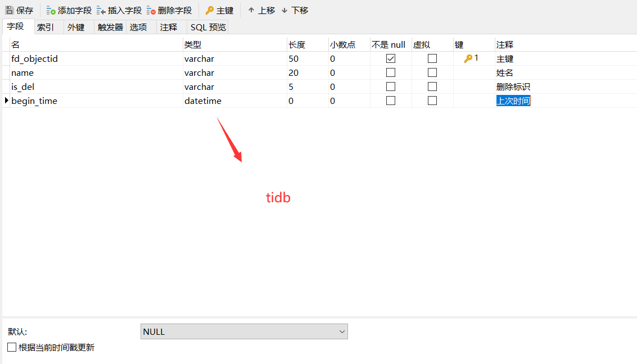This screenshot has width=637, height=364.
Task: Click the 添加字段 button label
Action: pos(75,11)
